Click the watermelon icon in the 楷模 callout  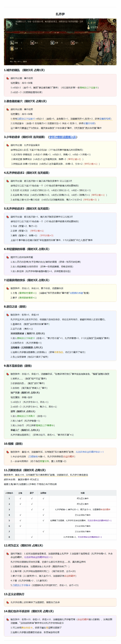8,452
